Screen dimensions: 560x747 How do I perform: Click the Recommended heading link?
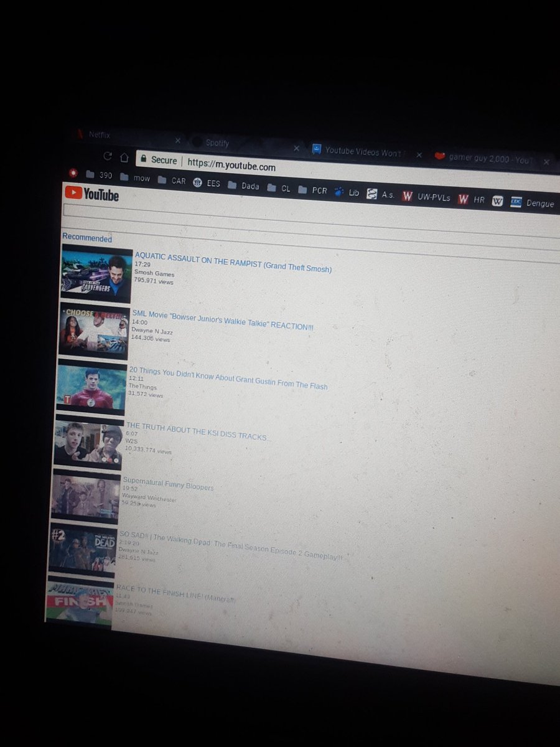87,238
